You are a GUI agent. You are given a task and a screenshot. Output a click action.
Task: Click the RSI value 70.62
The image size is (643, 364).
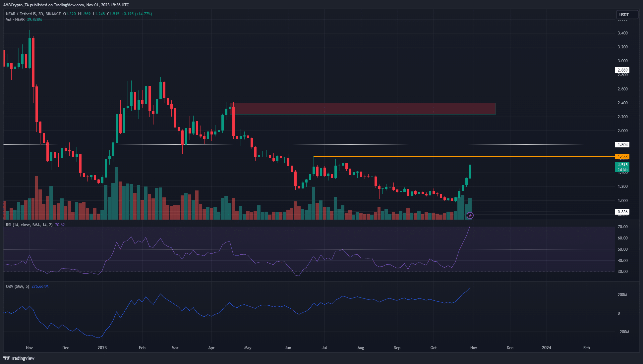tap(60, 225)
